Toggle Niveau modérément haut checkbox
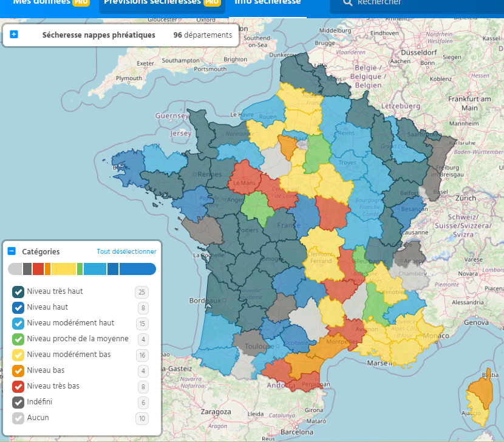The width and height of the screenshot is (504, 442). point(18,324)
